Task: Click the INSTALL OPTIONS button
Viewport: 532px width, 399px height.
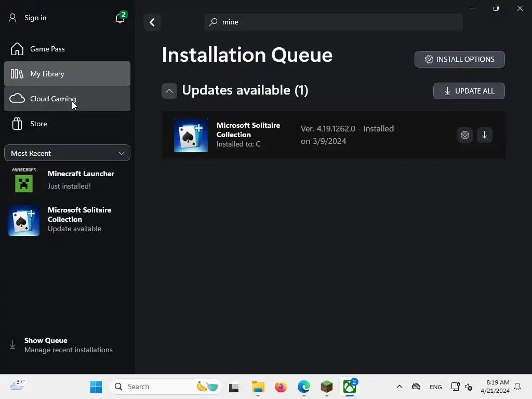Action: pos(460,59)
